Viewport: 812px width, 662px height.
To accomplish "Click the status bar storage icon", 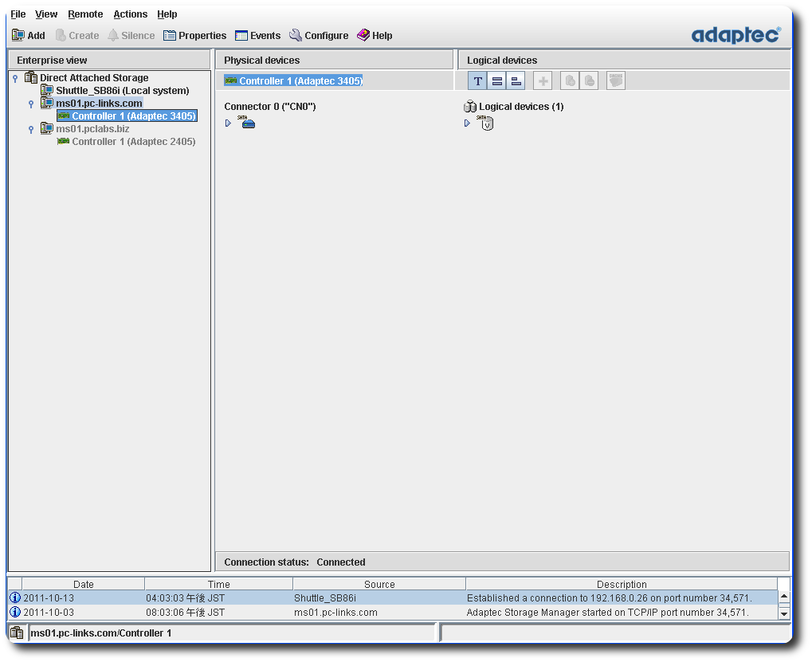I will click(x=17, y=633).
